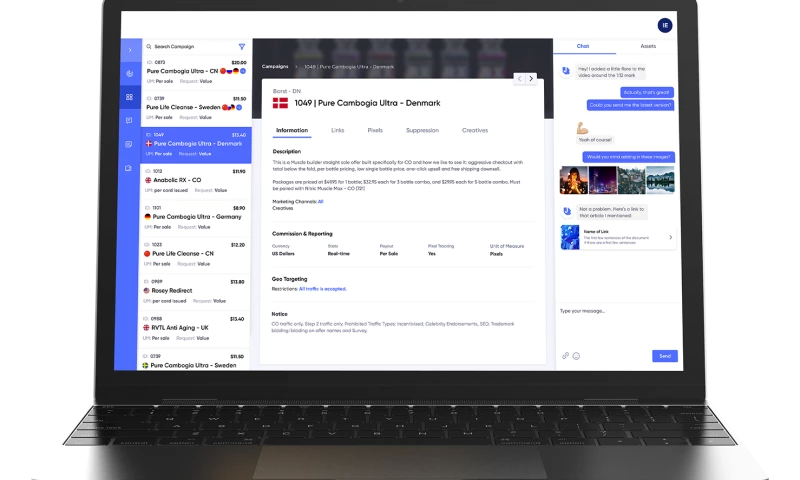Click the top clock-shaped sidebar icon

(129, 74)
